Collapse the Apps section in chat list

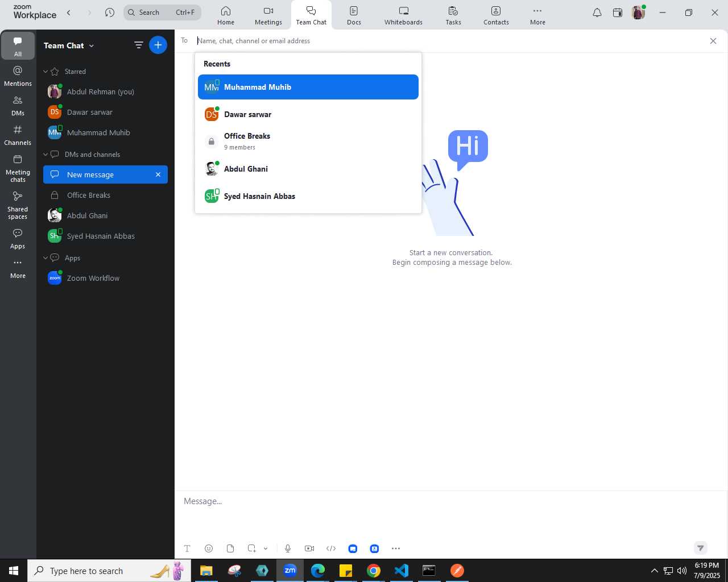click(x=45, y=258)
